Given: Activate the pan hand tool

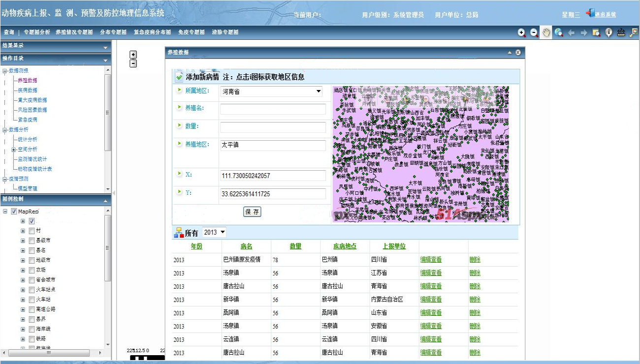Looking at the screenshot, I should [x=546, y=32].
